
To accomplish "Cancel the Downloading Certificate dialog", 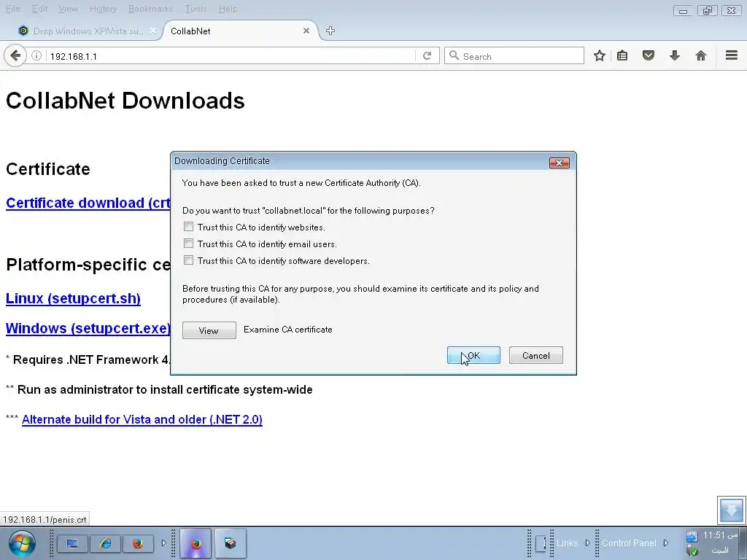I will pyautogui.click(x=536, y=355).
